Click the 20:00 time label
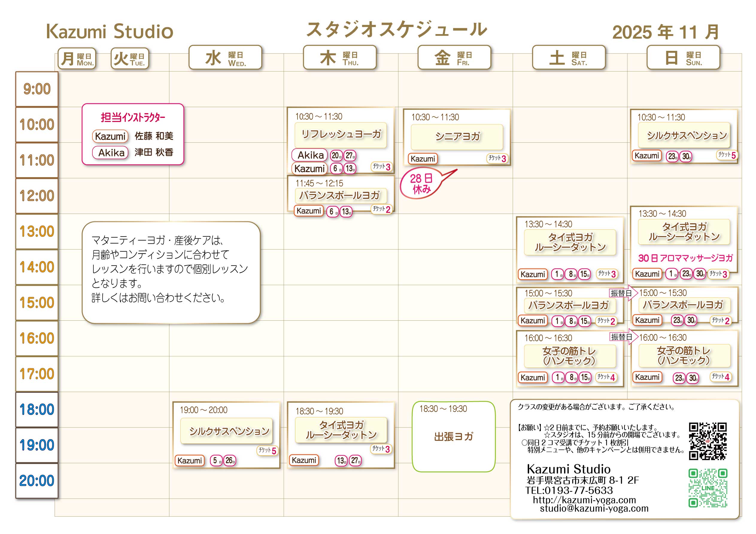This screenshot has width=756, height=534. tap(37, 481)
